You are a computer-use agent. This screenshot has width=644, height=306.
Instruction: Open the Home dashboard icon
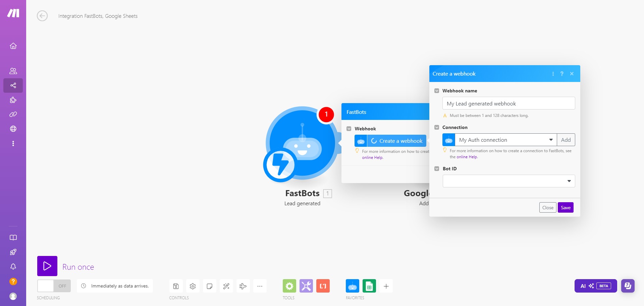13,46
